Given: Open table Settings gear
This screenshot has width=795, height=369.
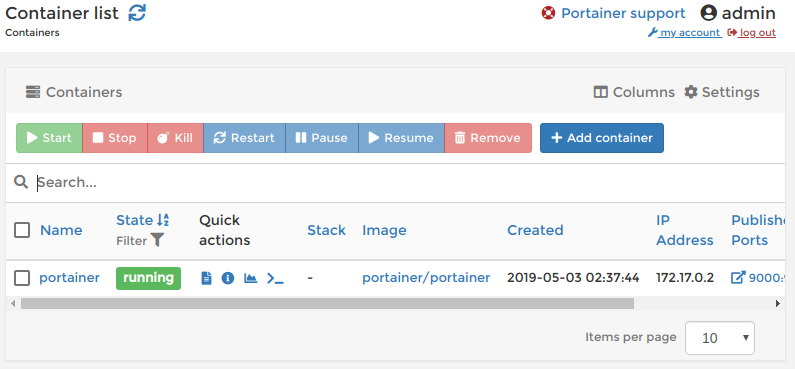Looking at the screenshot, I should [x=721, y=92].
